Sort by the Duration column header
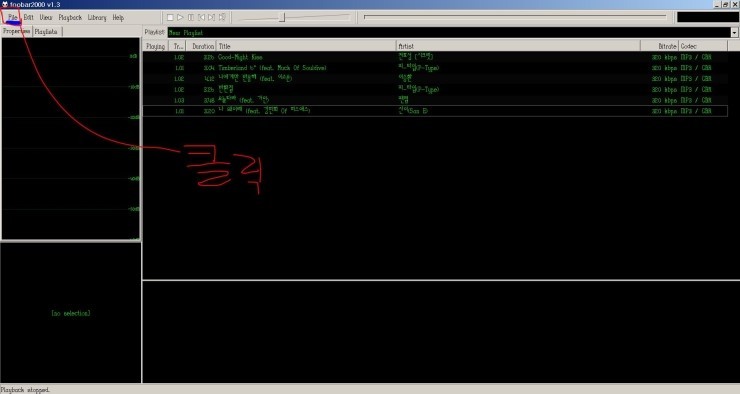This screenshot has width=740, height=394. (x=202, y=46)
